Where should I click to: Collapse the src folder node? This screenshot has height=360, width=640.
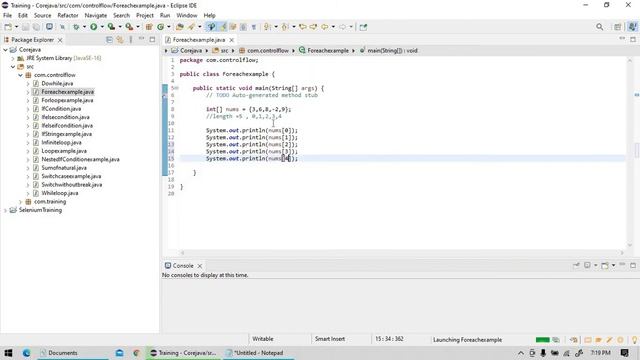13,67
